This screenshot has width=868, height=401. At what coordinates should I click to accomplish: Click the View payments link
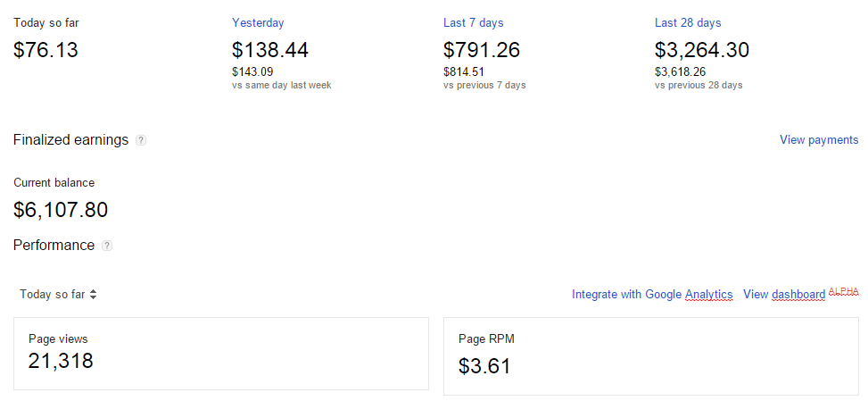tap(818, 139)
